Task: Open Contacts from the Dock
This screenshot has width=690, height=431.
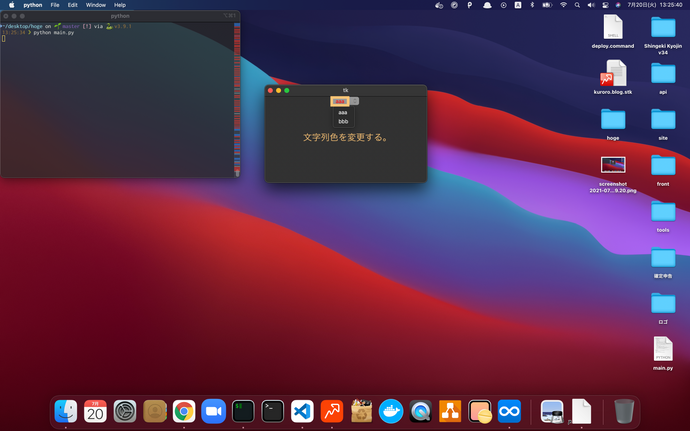Action: tap(154, 411)
